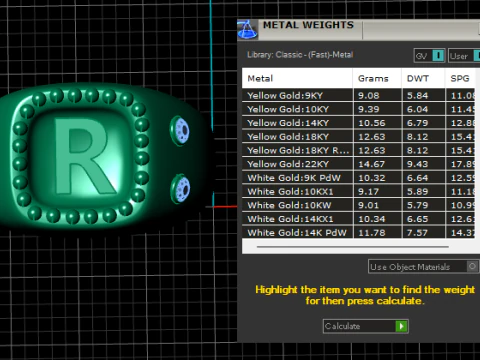Click the lower gem on the ring shank
This screenshot has height=360, width=480.
[181, 189]
